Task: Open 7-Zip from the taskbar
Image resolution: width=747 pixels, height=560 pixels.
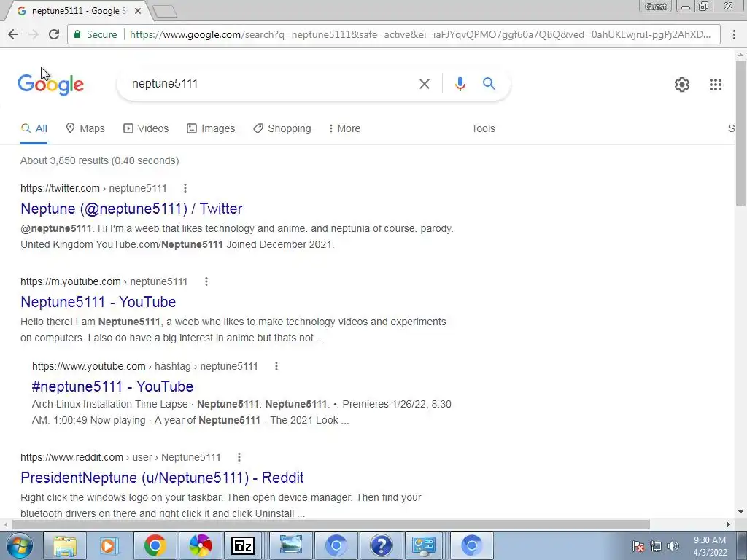Action: (x=243, y=545)
